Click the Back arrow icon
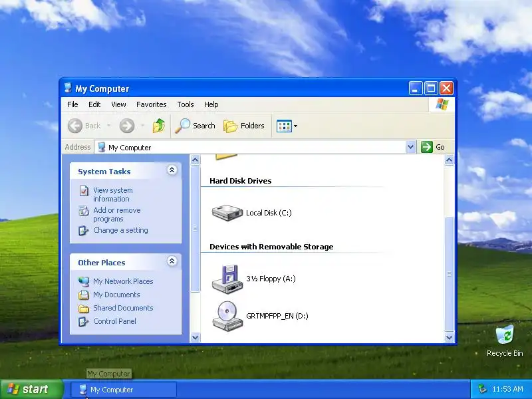The height and width of the screenshot is (399, 532). pos(75,126)
